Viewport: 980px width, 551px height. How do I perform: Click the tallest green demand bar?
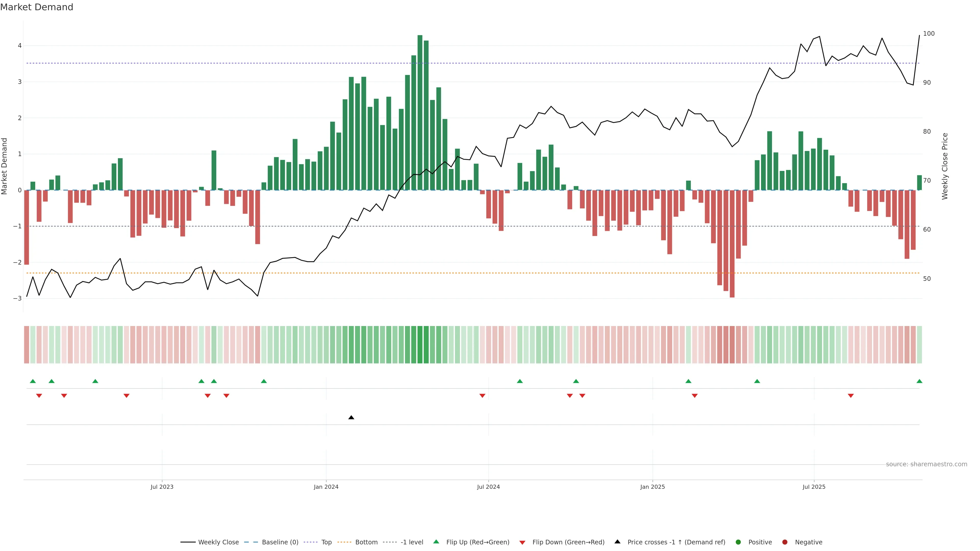pos(420,114)
